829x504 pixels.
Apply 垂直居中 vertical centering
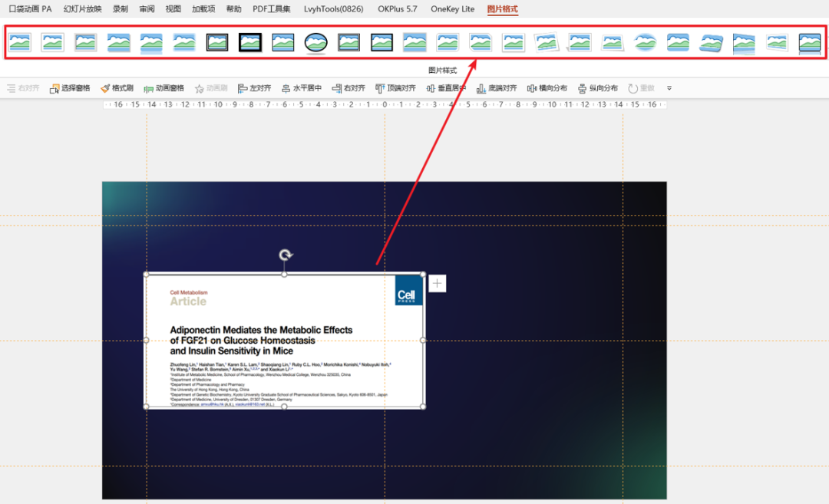(446, 88)
